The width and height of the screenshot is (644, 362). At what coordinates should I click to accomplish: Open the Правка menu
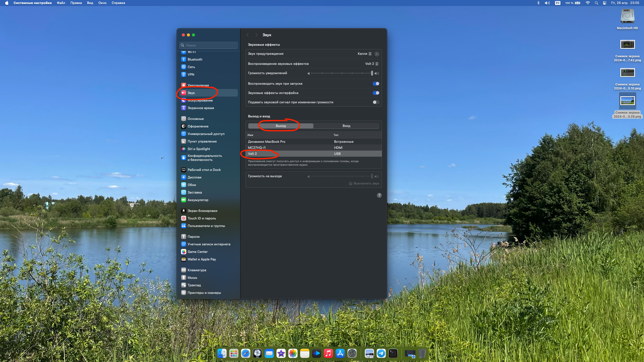tap(76, 3)
